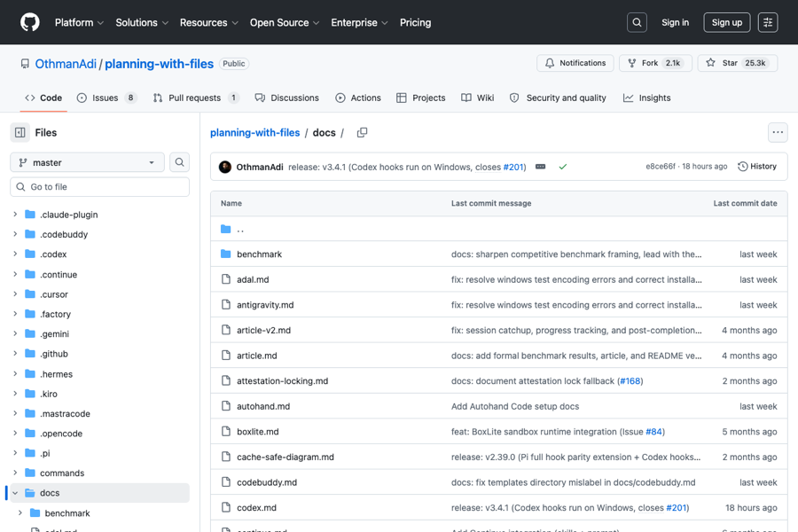Click repository icon before OthmanAdi

pos(25,64)
